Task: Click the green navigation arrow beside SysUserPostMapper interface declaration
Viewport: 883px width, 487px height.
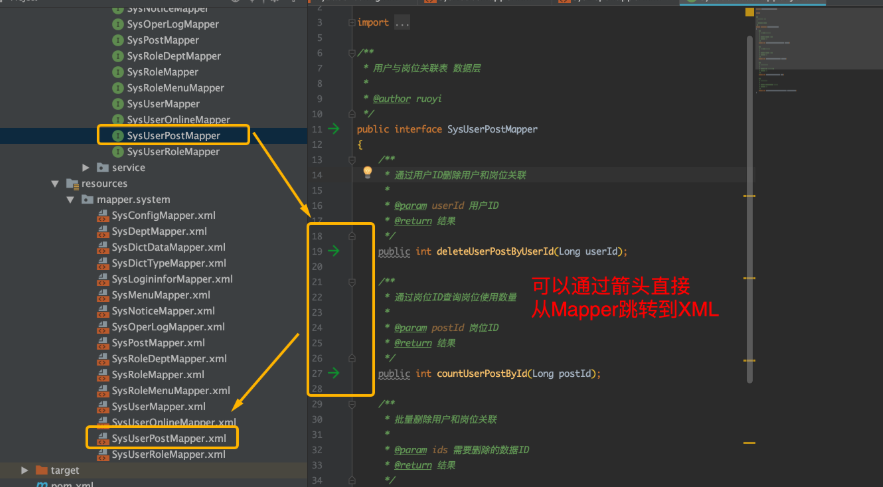Action: point(333,129)
